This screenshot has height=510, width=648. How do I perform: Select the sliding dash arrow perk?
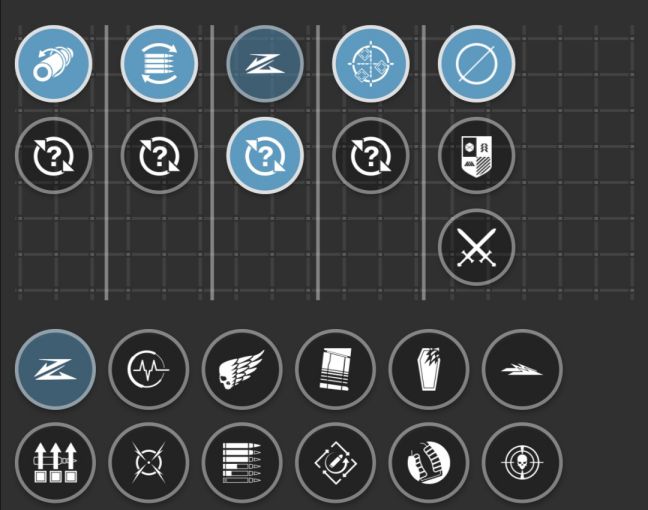522,369
